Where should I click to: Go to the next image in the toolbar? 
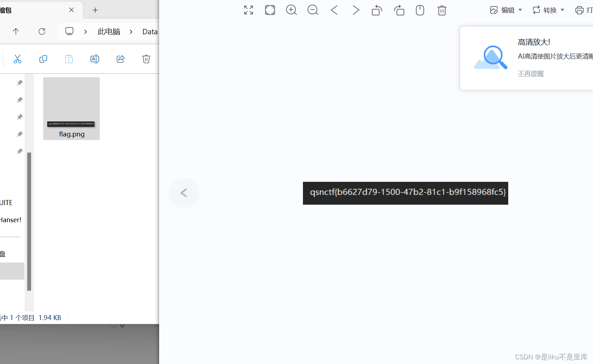coord(356,10)
